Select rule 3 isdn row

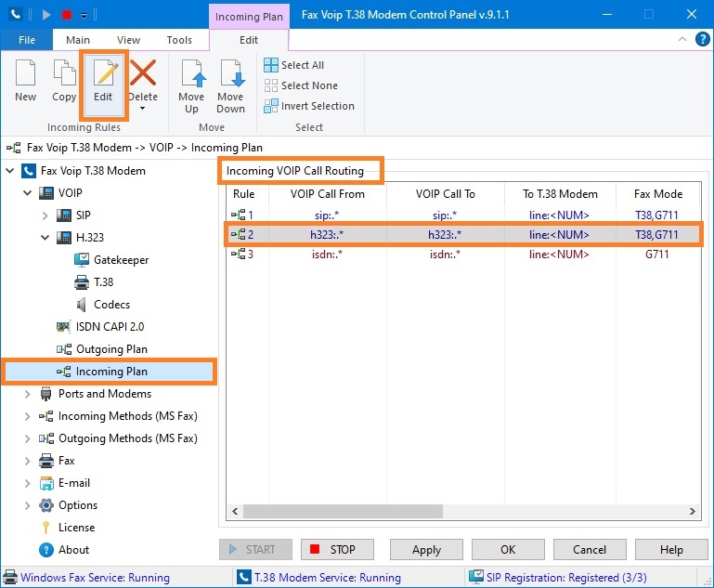tap(463, 255)
